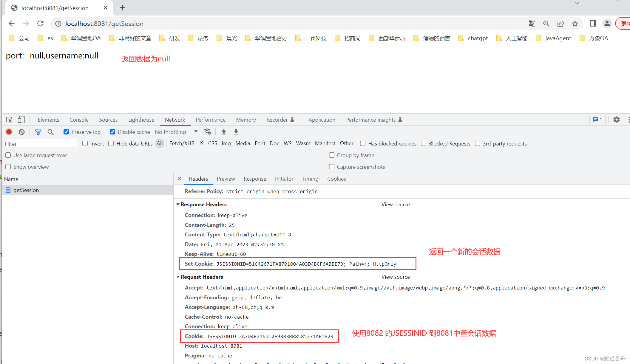The width and height of the screenshot is (630, 364).
Task: Activate the inspect element picker
Action: [9, 120]
